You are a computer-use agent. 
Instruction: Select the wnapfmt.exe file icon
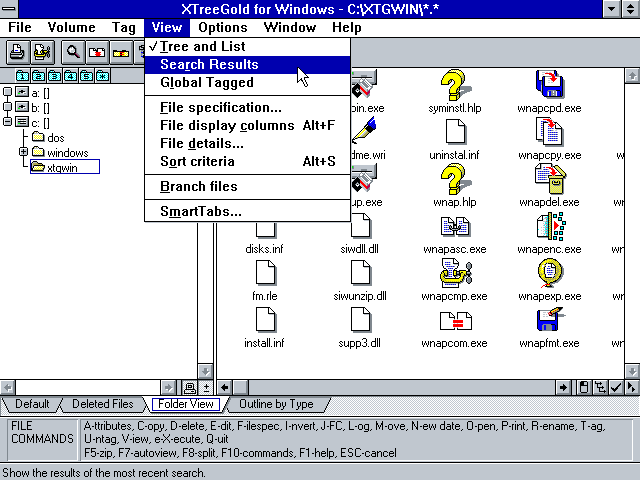click(551, 320)
